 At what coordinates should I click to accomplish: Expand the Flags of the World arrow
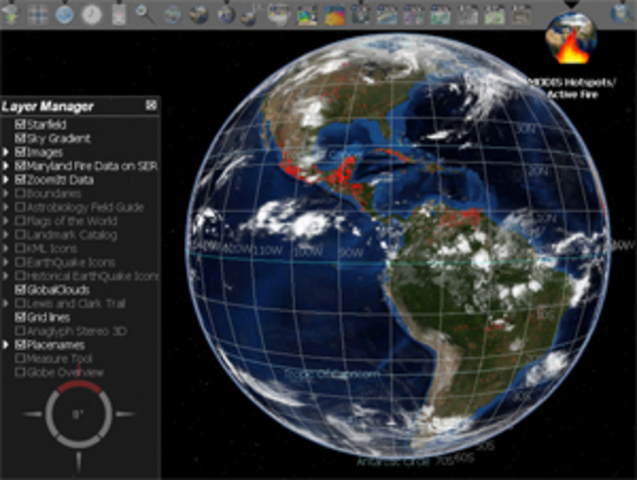[6, 221]
